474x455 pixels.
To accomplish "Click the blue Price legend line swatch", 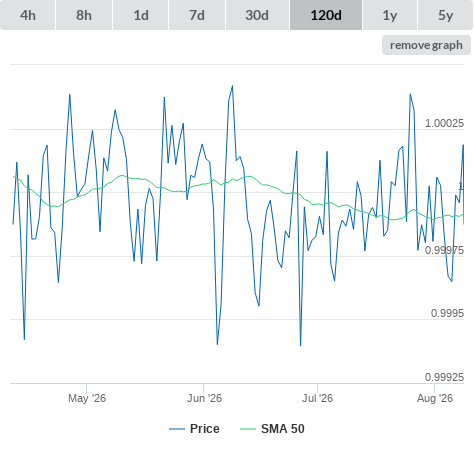I will (177, 429).
